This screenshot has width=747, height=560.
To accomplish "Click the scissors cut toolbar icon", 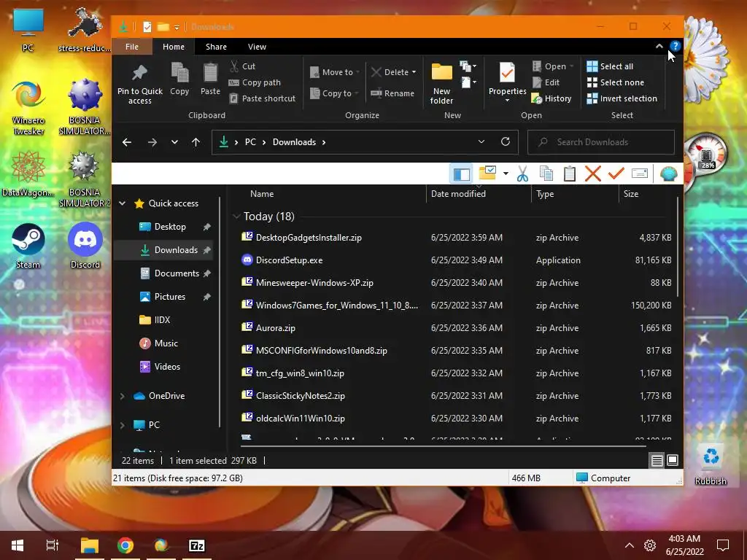I will point(522,174).
